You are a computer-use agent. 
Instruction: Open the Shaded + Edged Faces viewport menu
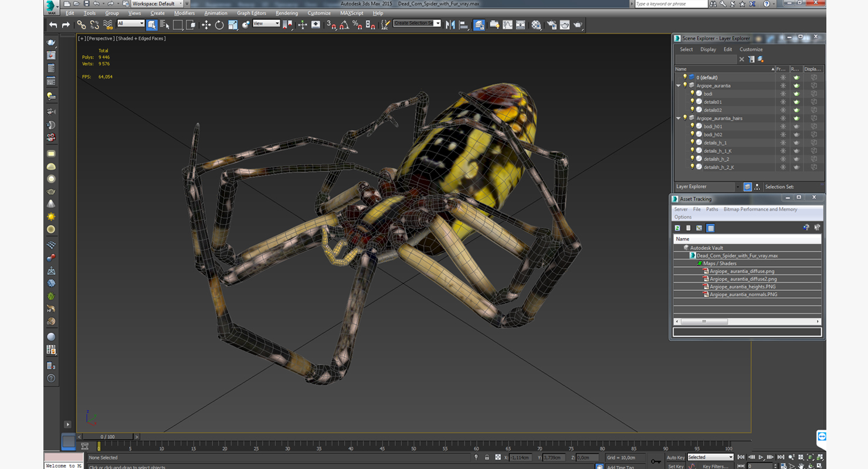click(x=141, y=38)
